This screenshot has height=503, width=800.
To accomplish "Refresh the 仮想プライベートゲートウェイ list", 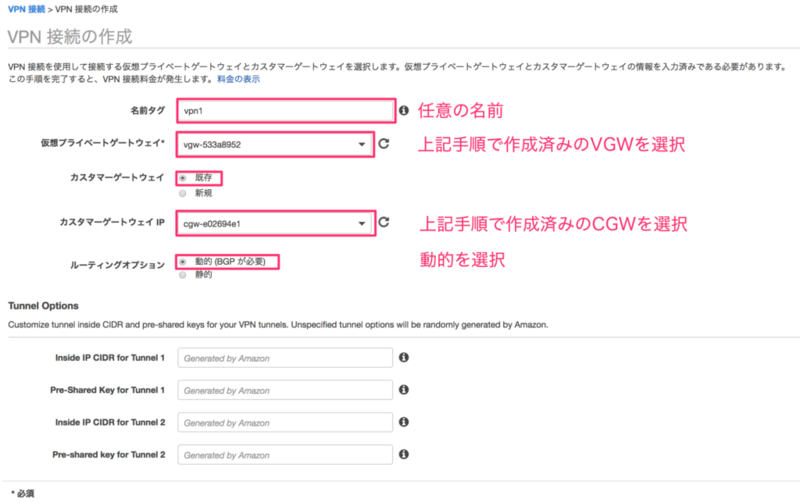I will click(x=384, y=144).
